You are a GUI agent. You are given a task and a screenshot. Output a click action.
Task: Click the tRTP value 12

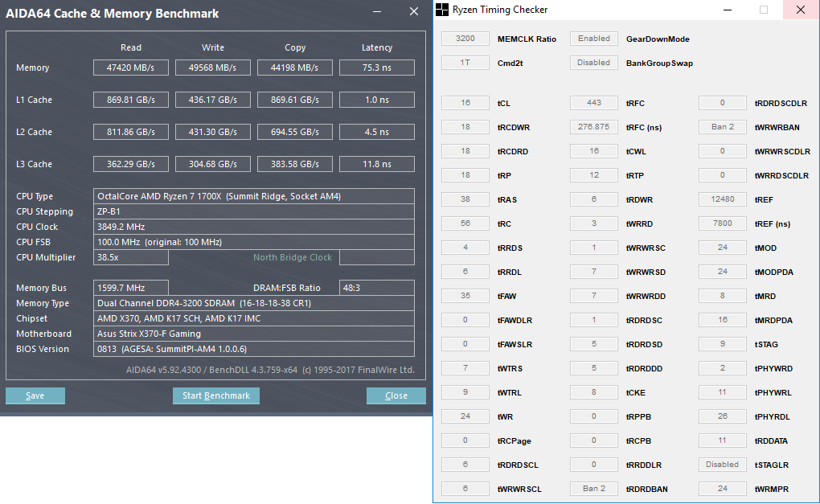pyautogui.click(x=594, y=174)
